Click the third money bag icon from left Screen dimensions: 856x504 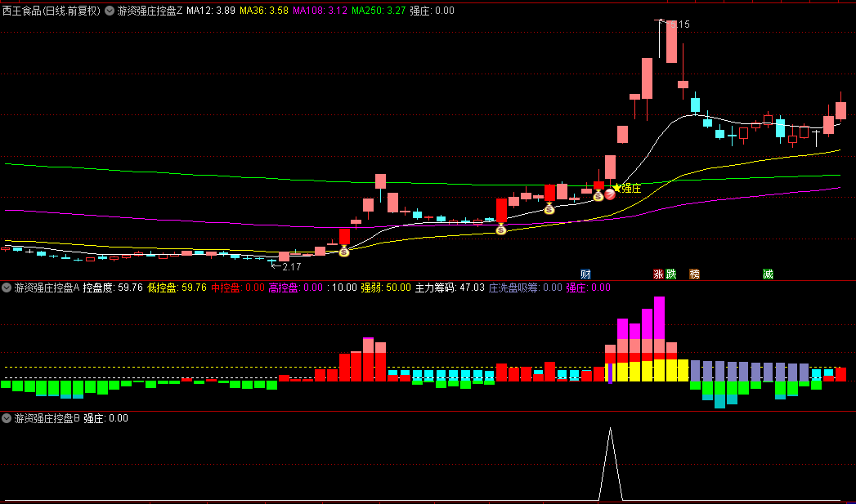[x=549, y=207]
